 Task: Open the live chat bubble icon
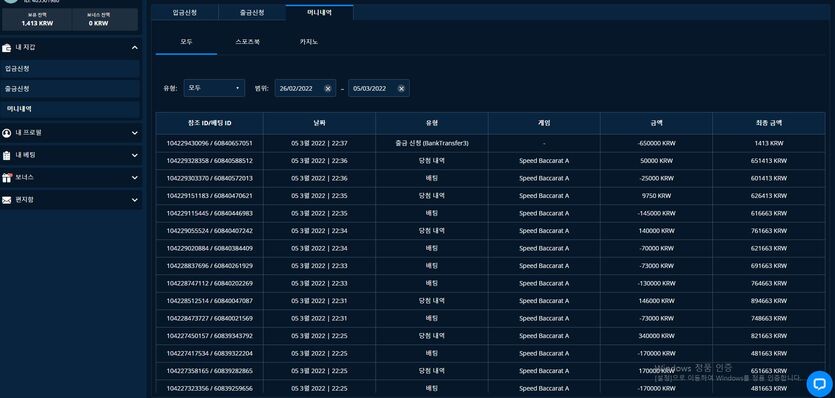[820, 384]
